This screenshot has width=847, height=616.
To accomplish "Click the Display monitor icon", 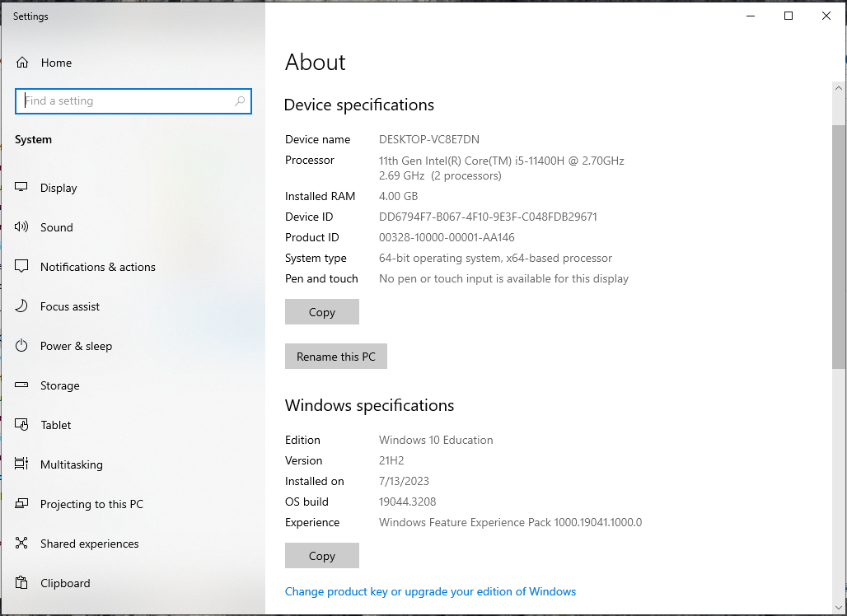I will click(x=21, y=187).
